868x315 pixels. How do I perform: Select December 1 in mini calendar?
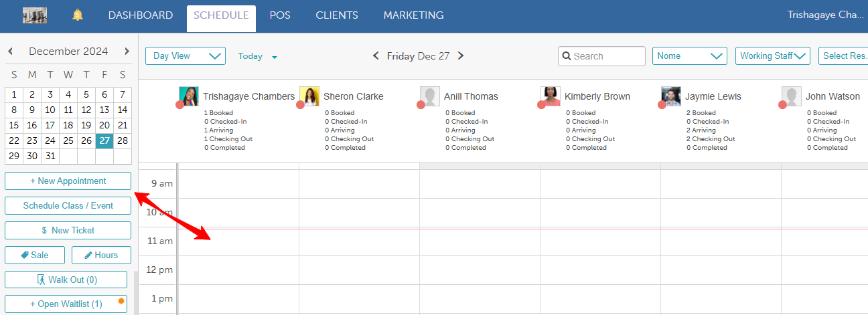point(14,94)
